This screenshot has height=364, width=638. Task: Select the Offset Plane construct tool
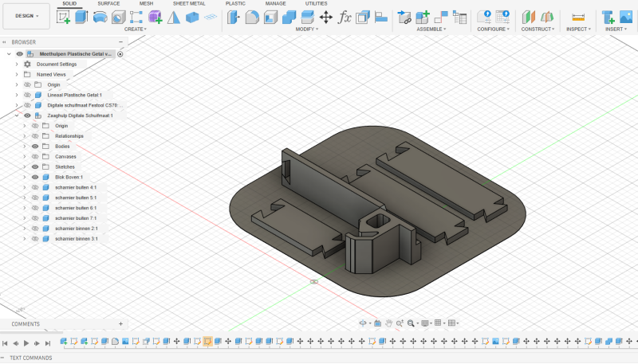coord(528,18)
